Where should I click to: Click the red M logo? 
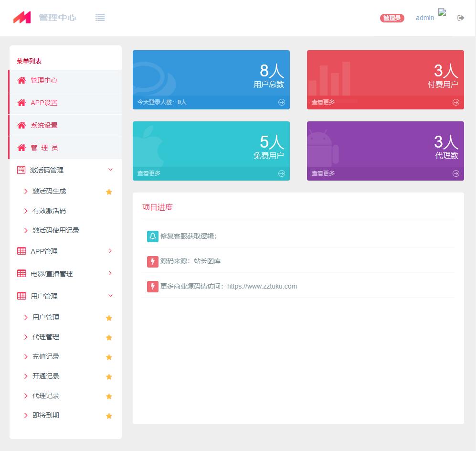tap(22, 18)
